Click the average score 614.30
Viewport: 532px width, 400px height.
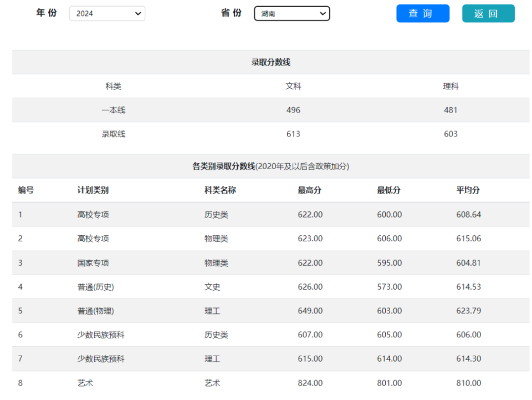[469, 359]
